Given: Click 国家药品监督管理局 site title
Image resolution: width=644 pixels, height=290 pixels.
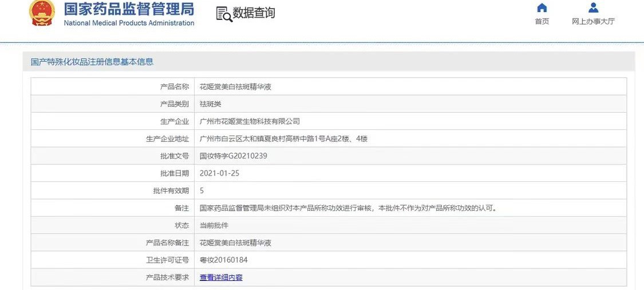Looking at the screenshot, I should [129, 8].
